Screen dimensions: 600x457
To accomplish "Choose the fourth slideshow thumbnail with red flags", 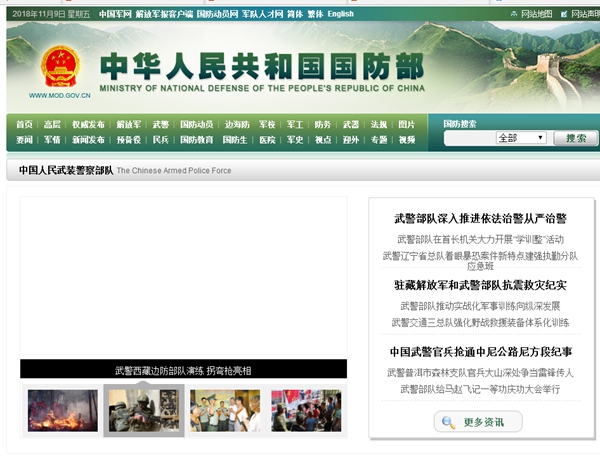I will pyautogui.click(x=306, y=410).
